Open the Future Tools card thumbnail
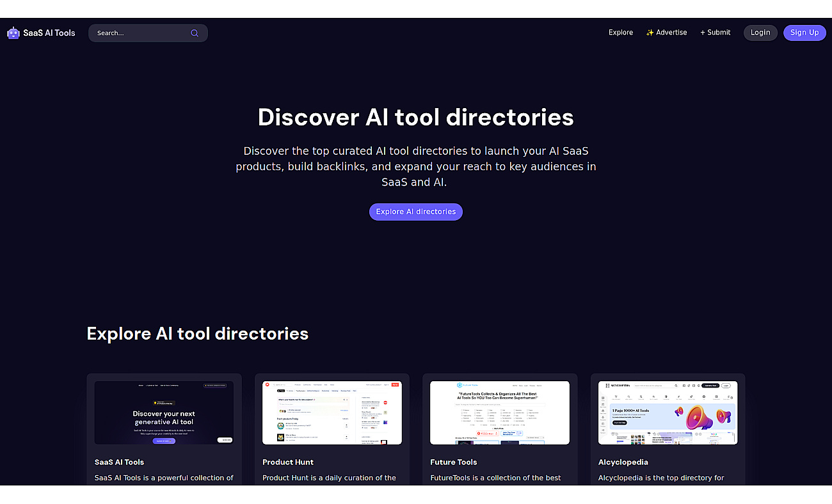The image size is (832, 504). pos(500,413)
